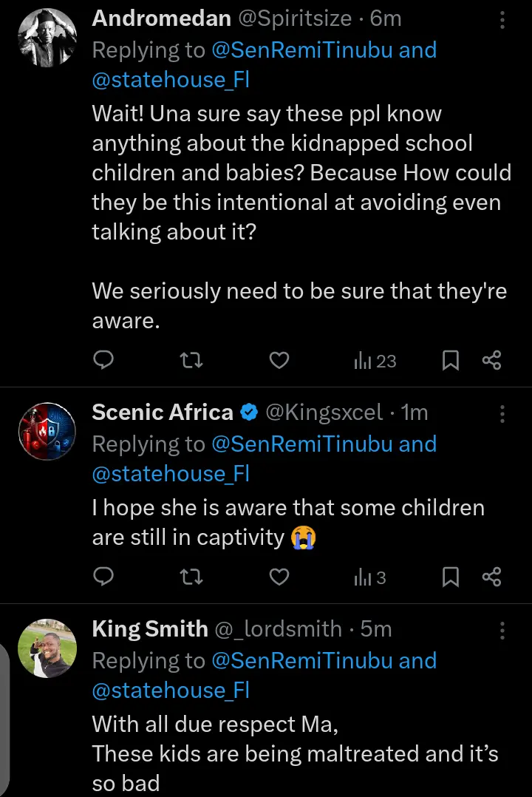This screenshot has height=797, width=532.
Task: Share Scenic Africa's tweet
Action: tap(491, 577)
